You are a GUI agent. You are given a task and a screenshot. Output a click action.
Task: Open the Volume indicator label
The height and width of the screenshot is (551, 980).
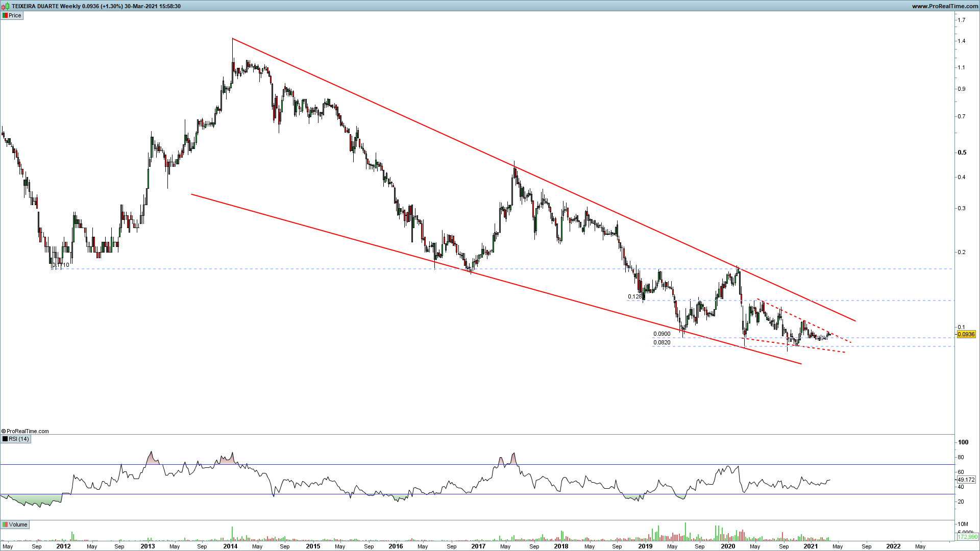[18, 524]
